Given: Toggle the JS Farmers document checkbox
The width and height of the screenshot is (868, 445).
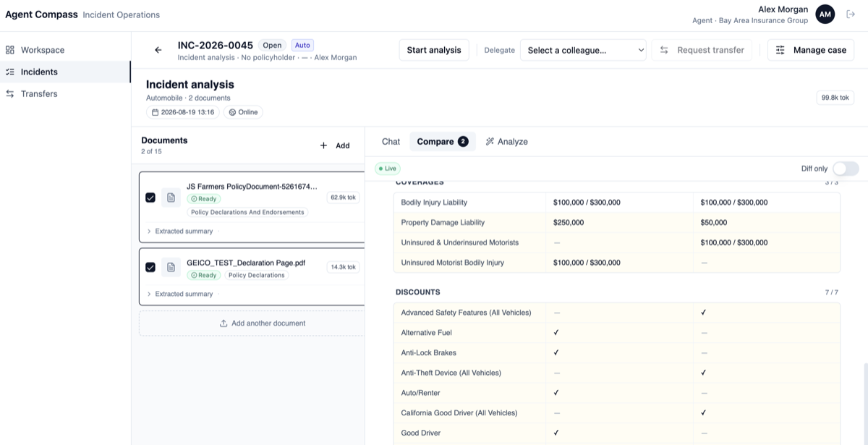Looking at the screenshot, I should [x=150, y=198].
